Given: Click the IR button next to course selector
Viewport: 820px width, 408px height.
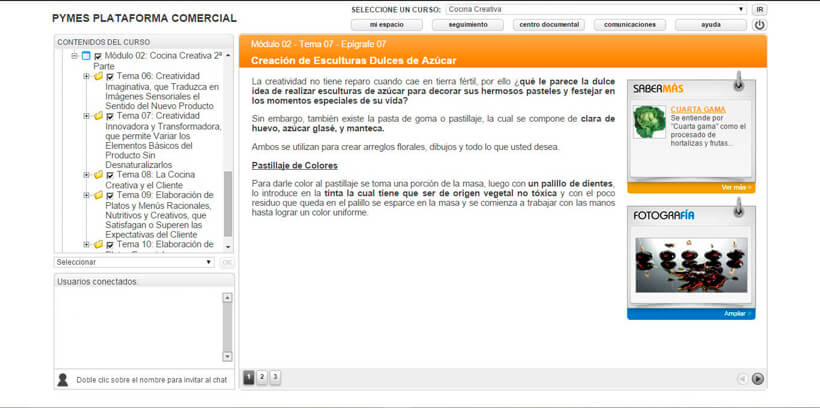Looking at the screenshot, I should coord(759,9).
